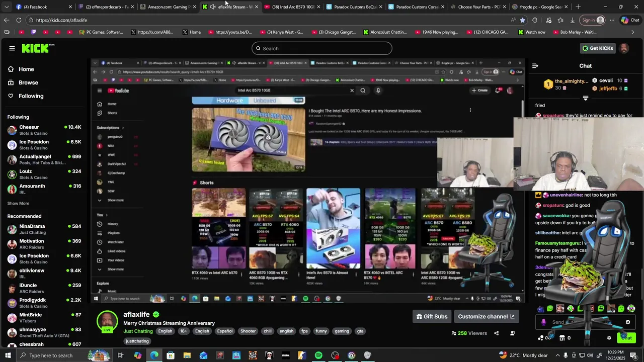The width and height of the screenshot is (644, 362).
Task: Open browser Downloads icon
Action: [x=573, y=20]
